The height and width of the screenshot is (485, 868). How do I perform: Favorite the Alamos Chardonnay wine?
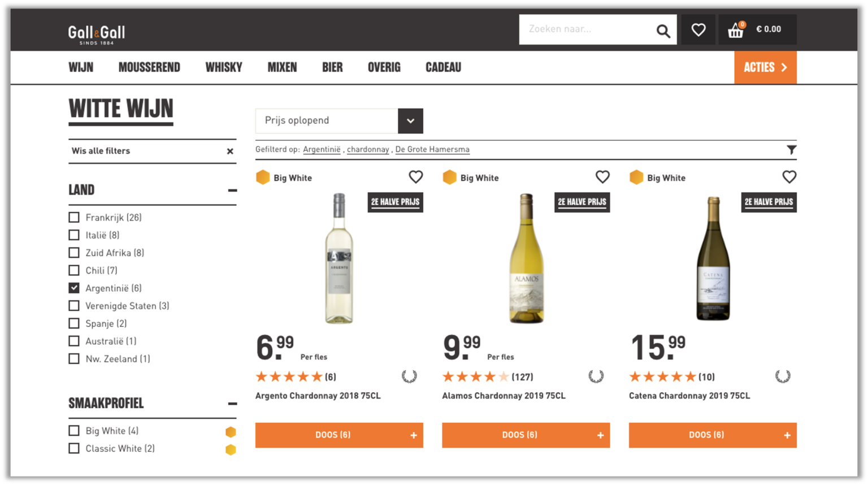[x=602, y=177]
